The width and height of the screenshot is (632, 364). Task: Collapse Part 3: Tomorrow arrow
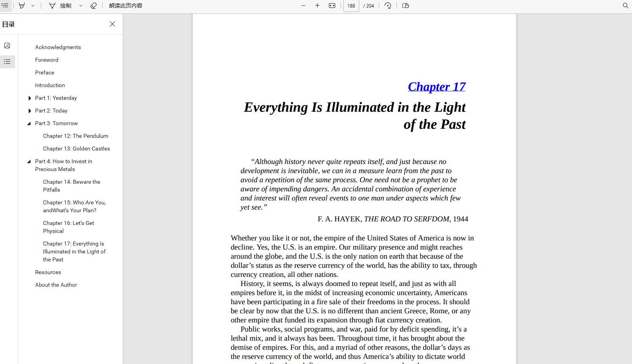click(29, 124)
